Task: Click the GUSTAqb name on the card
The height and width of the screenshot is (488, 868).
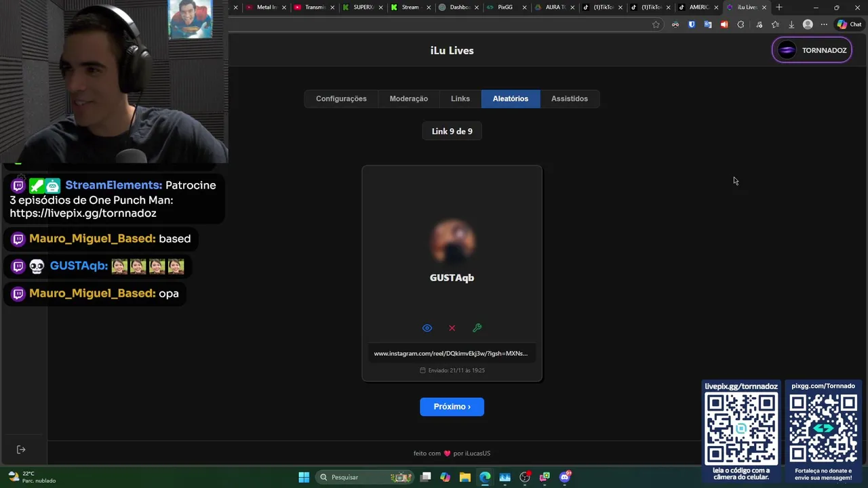Action: 452,278
